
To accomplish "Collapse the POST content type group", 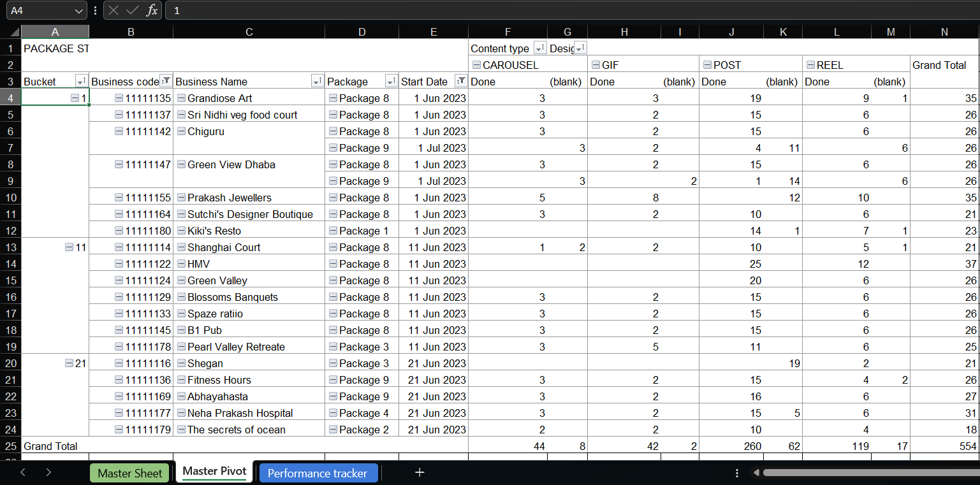I will (x=706, y=64).
